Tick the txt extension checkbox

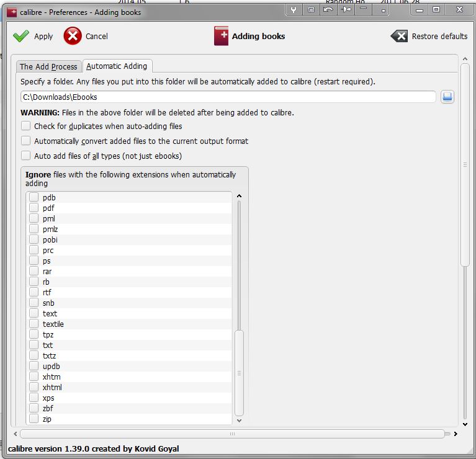(34, 345)
